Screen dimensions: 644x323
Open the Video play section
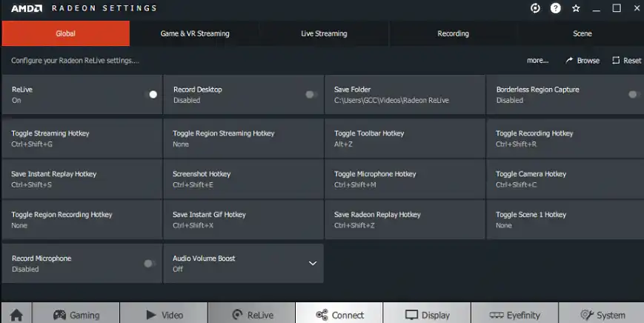click(164, 315)
